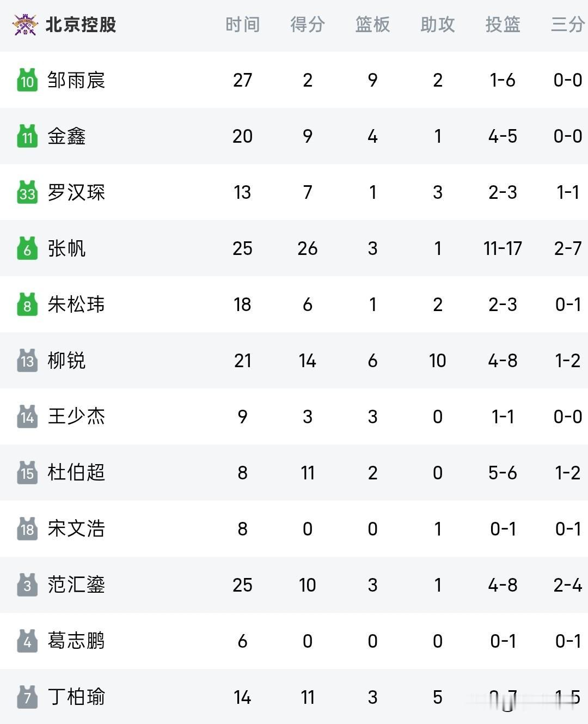Screen dimensions: 588x724
Task: Open player 张帆's name link
Action: point(66,248)
